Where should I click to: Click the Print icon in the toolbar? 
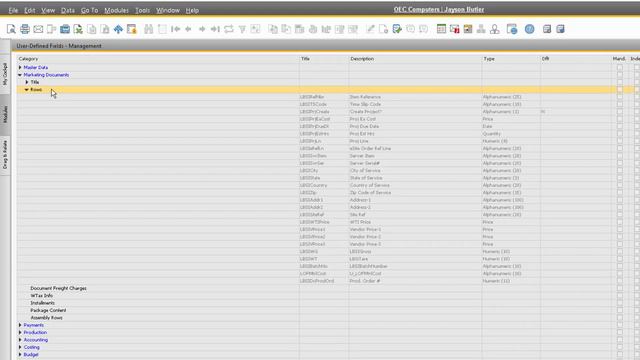[25, 29]
